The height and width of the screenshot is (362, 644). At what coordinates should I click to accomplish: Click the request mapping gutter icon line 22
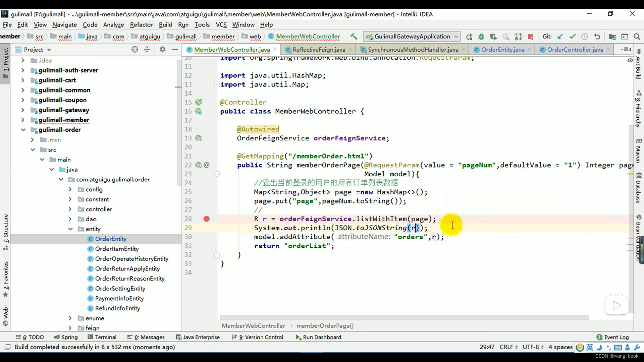pyautogui.click(x=199, y=165)
